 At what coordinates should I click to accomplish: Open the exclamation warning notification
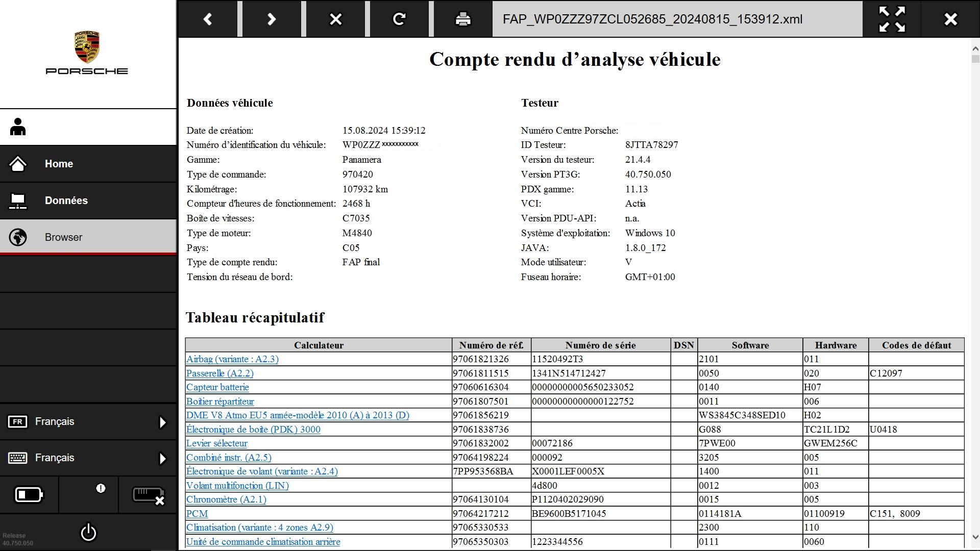coord(101,488)
